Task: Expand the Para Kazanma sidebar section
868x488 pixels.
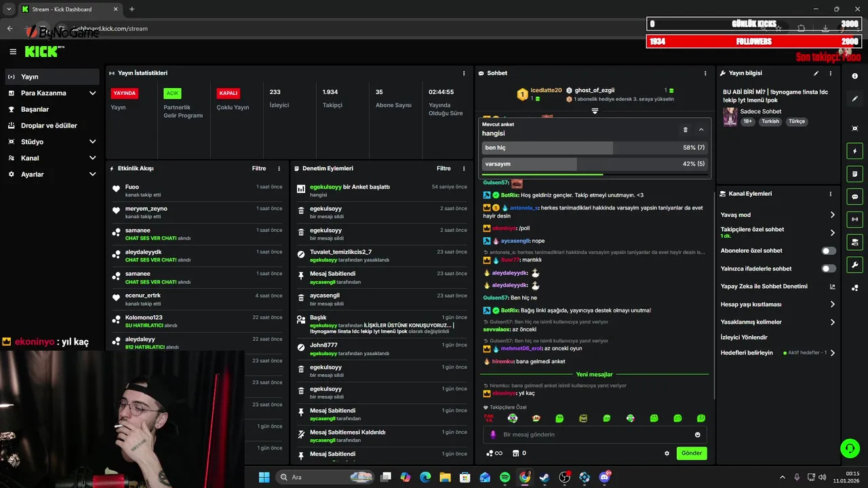Action: 52,93
